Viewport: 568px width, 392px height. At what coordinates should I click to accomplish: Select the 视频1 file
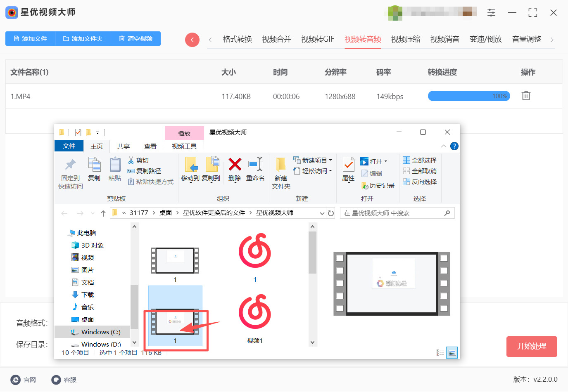255,319
